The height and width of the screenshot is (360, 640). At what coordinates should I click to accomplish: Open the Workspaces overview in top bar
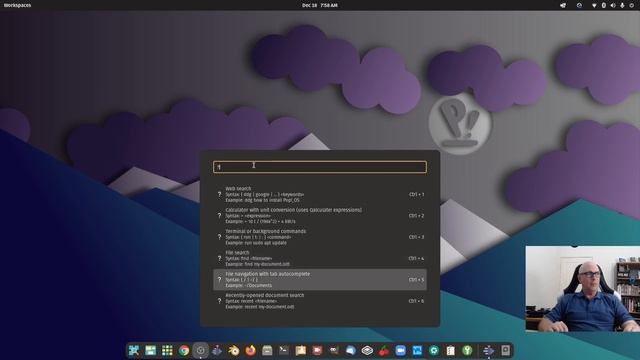click(17, 5)
